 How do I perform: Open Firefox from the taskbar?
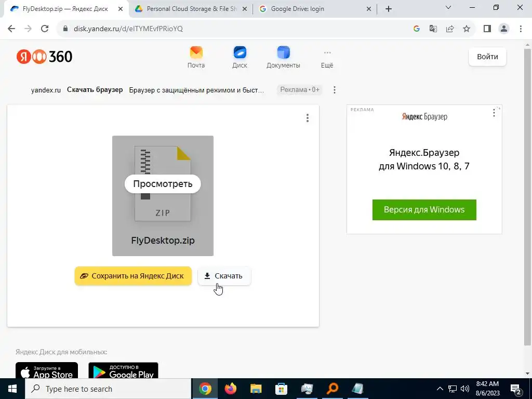[231, 389]
